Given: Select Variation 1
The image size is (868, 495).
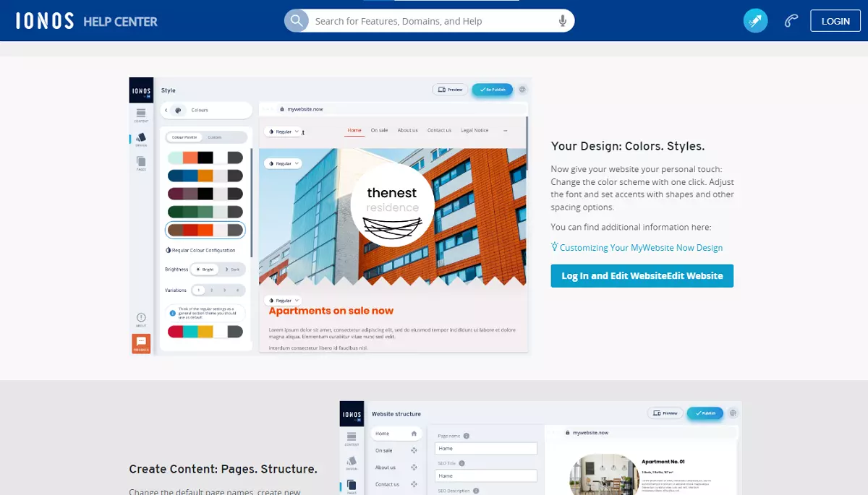Looking at the screenshot, I should pyautogui.click(x=199, y=290).
